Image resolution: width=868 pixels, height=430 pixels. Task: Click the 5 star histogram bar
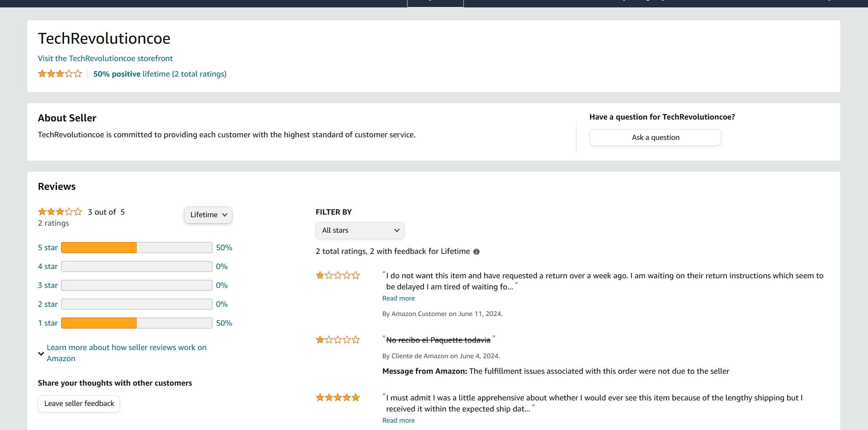(136, 248)
